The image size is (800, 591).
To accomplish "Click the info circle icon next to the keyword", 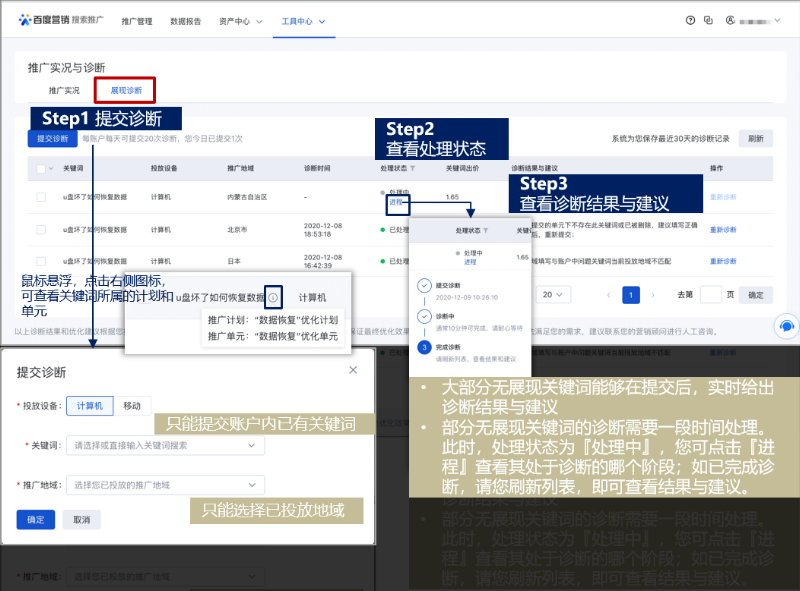I will pyautogui.click(x=272, y=297).
